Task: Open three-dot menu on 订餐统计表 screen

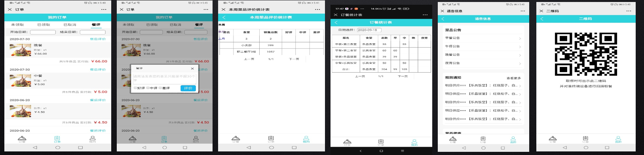Action: 425,15
